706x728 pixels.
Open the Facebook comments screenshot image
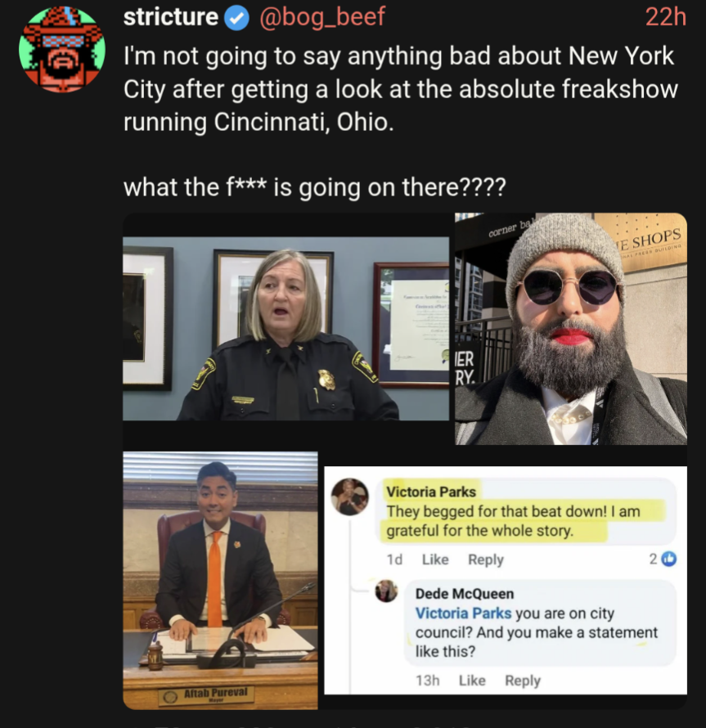(506, 581)
